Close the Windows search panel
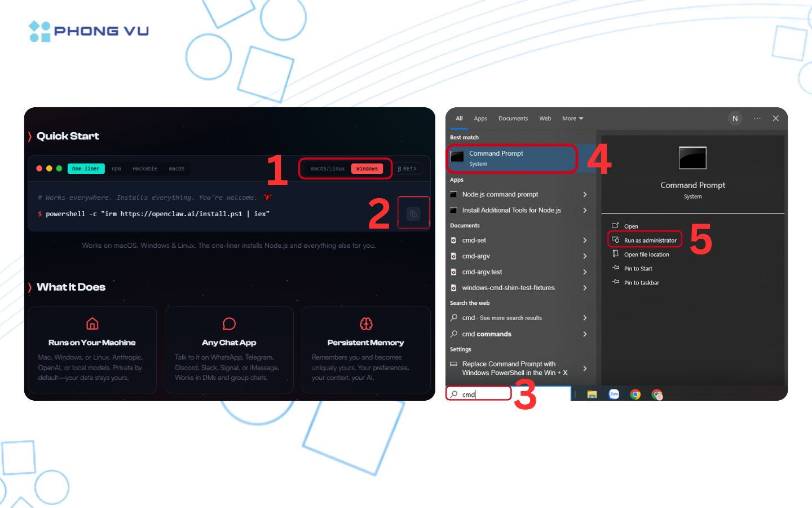 point(775,119)
